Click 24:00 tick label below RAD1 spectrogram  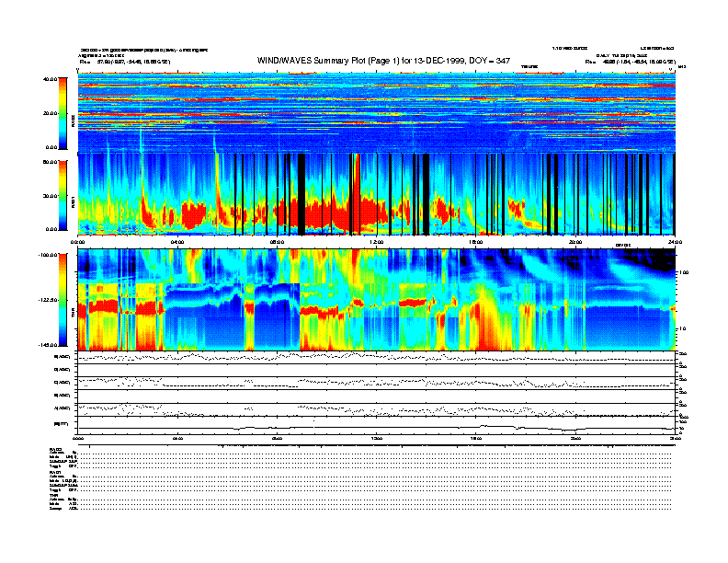(675, 242)
